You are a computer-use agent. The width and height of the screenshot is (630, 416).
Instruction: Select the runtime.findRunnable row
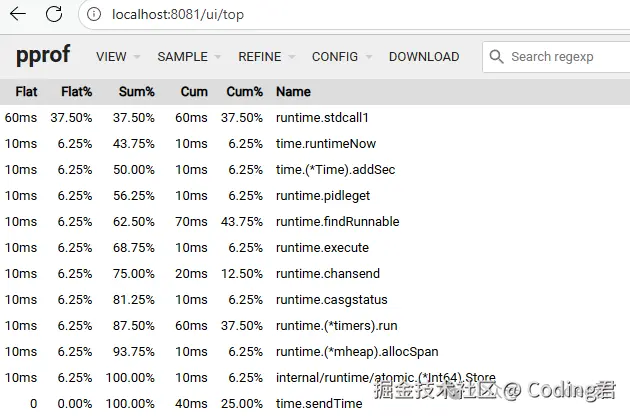click(x=337, y=221)
